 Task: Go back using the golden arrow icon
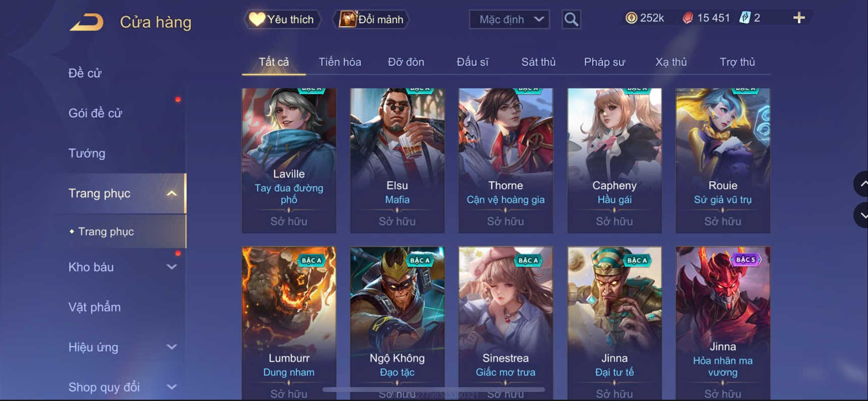(86, 22)
